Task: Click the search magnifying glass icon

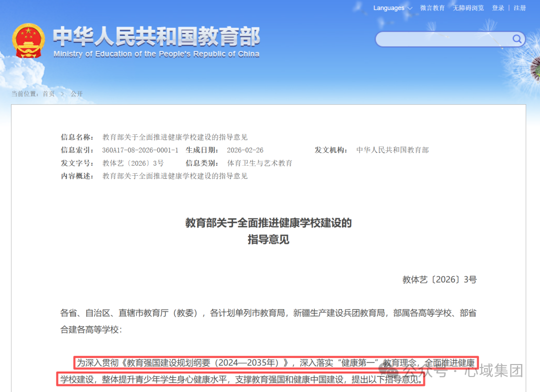Action: (x=517, y=38)
